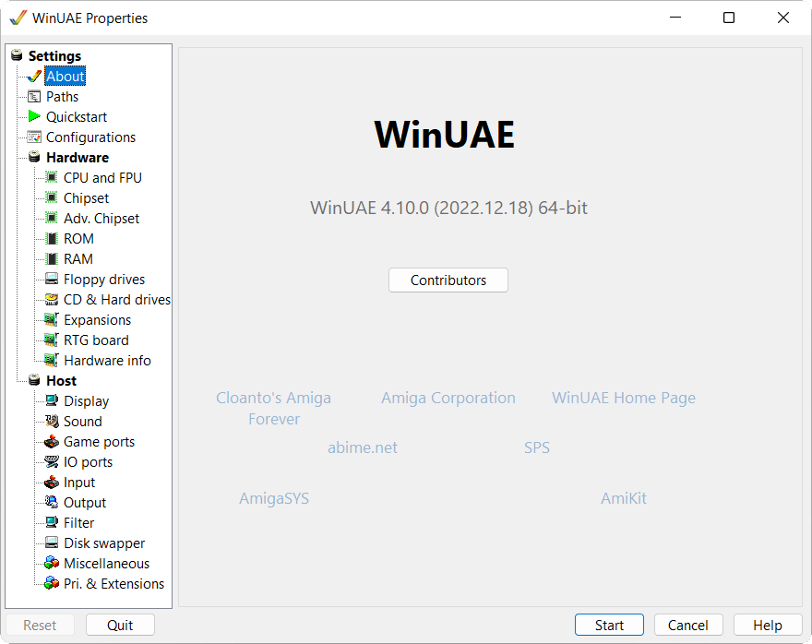Go to Configurations in the tree

click(x=90, y=137)
